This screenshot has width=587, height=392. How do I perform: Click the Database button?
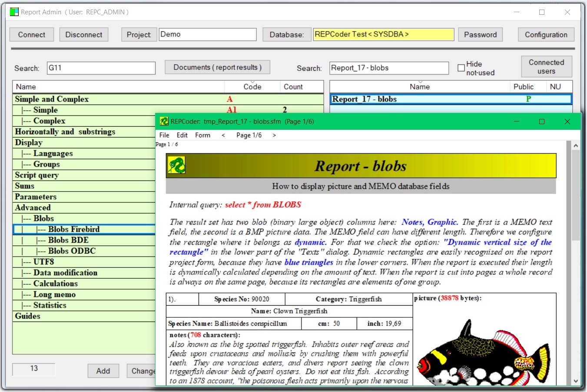pos(287,35)
